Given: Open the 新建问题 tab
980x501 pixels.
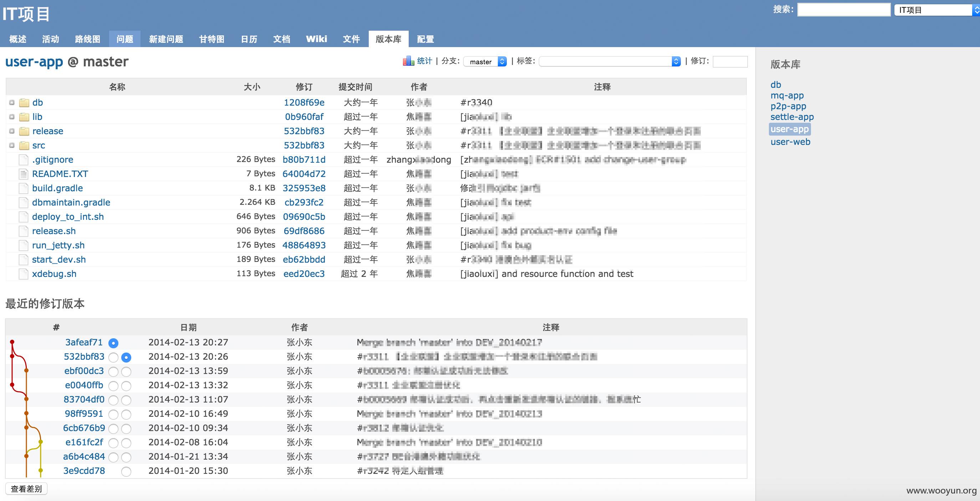Looking at the screenshot, I should [x=166, y=39].
